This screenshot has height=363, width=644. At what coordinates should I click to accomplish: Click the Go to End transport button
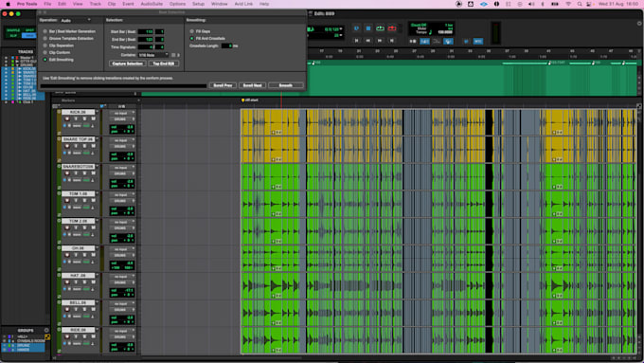click(392, 41)
